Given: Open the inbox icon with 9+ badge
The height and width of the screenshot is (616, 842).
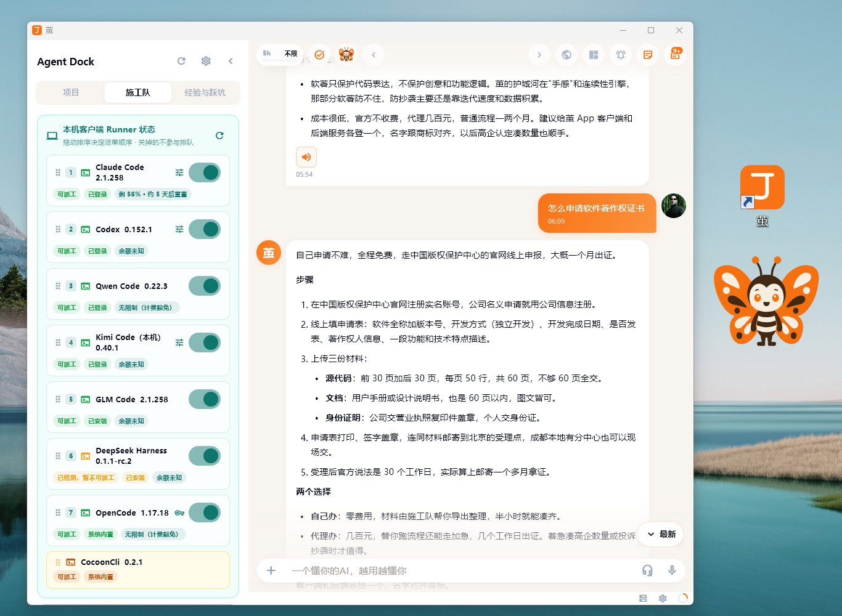Looking at the screenshot, I should [x=675, y=55].
